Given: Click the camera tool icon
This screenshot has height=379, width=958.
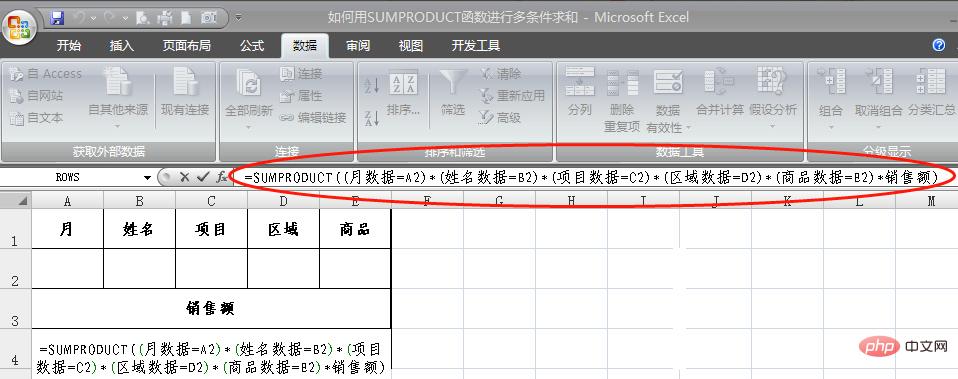Looking at the screenshot, I should point(209,18).
